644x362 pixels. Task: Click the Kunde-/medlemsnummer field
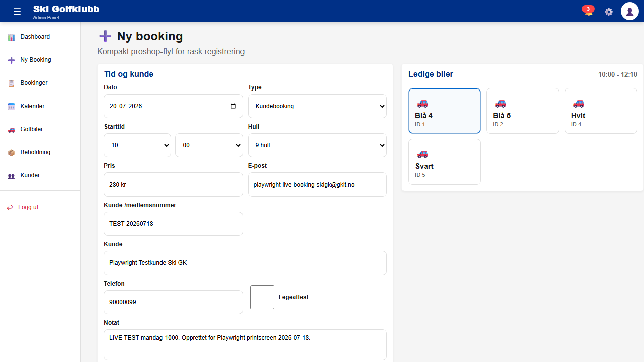click(173, 224)
